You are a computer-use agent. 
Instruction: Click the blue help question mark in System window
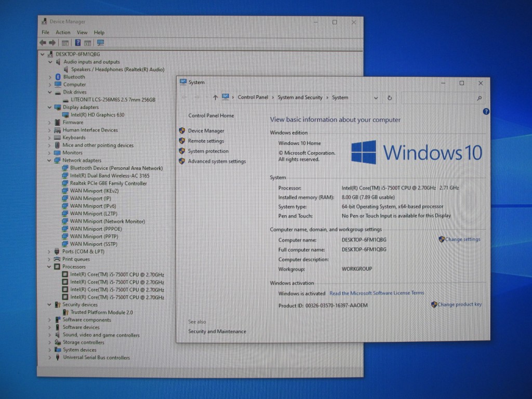click(486, 112)
